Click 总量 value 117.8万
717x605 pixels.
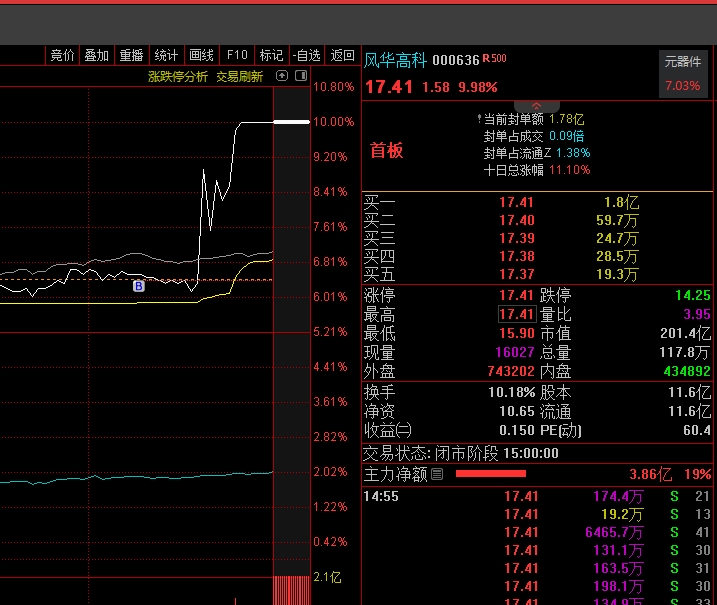pyautogui.click(x=685, y=352)
